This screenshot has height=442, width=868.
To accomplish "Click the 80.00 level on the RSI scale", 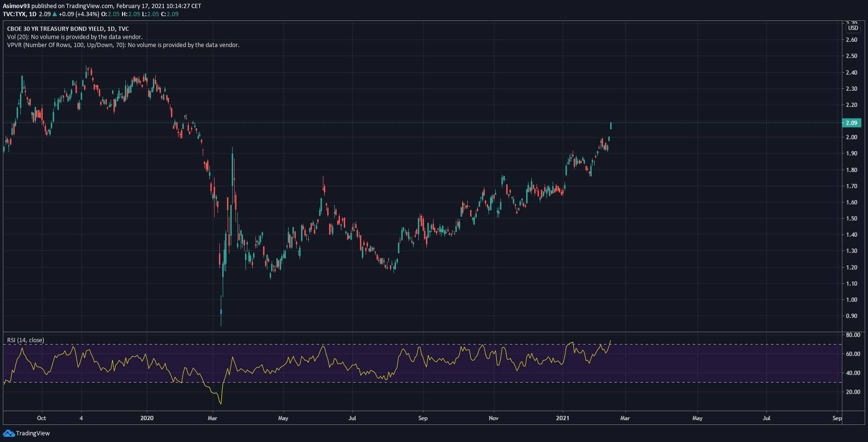I will click(x=853, y=335).
